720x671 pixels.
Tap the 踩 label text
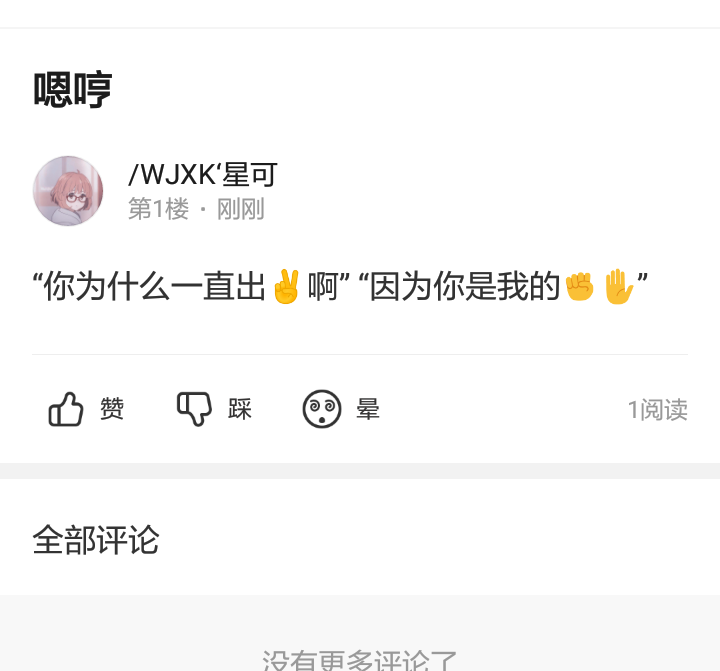click(x=240, y=409)
